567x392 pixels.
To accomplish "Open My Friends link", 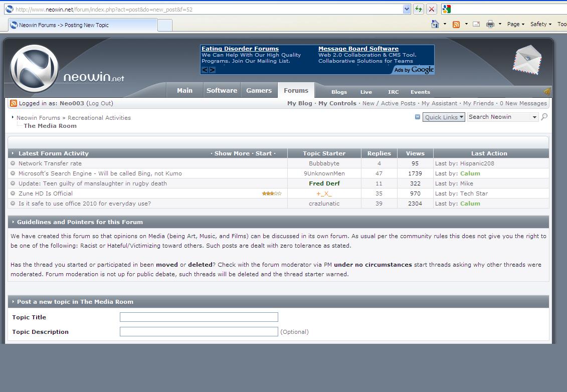I will [478, 103].
